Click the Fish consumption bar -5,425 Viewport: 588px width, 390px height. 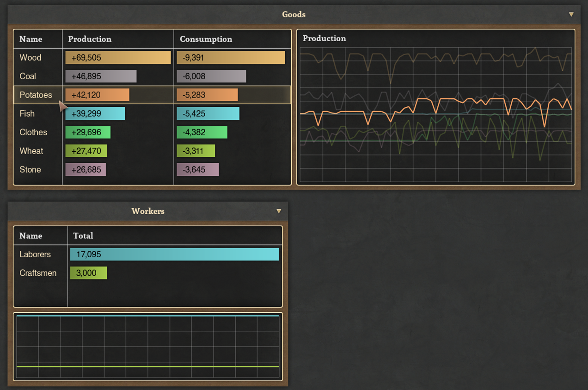pos(208,114)
